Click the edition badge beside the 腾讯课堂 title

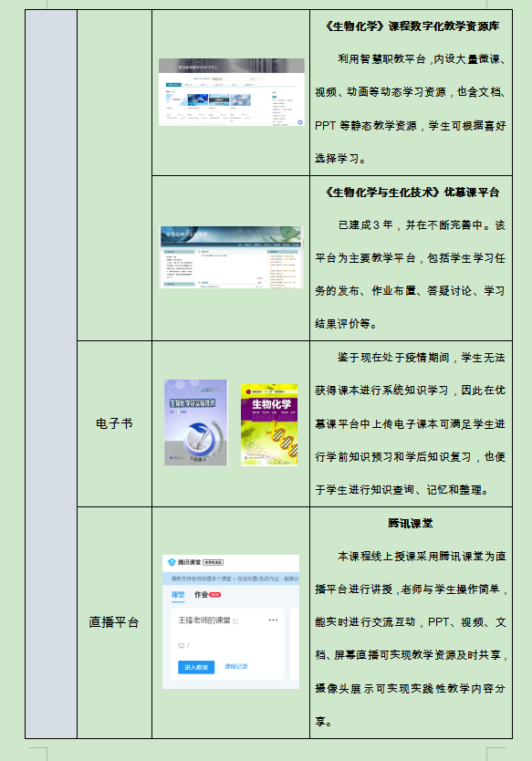(214, 562)
